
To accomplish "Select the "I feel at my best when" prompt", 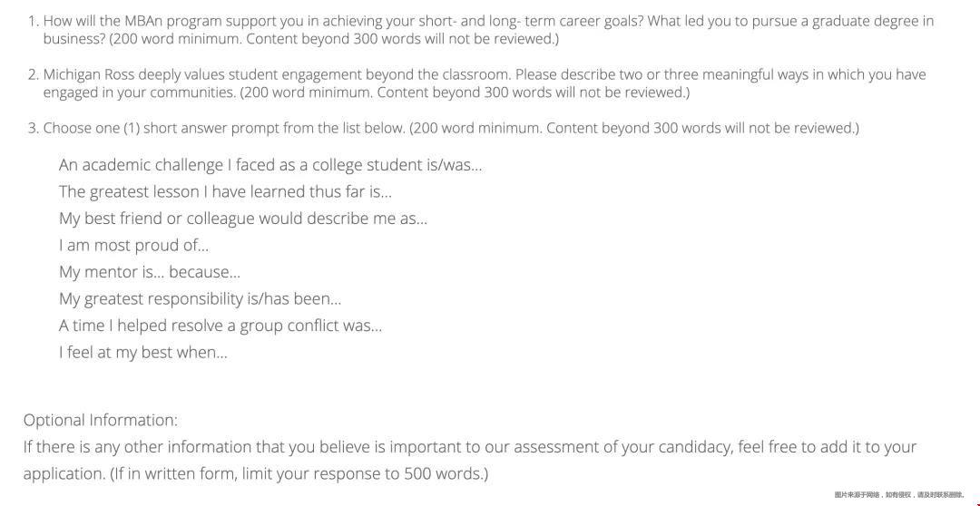I will point(143,353).
